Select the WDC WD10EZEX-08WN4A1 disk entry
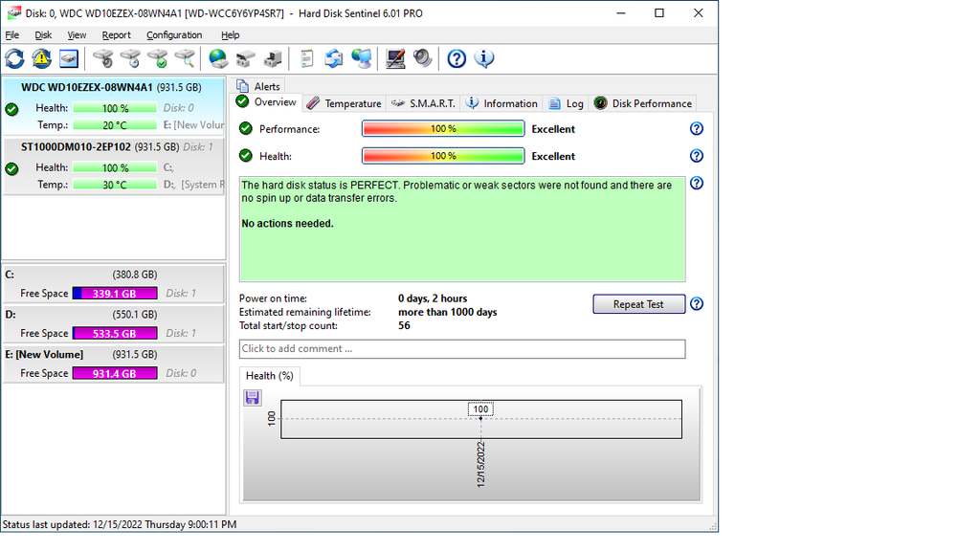Image resolution: width=980 pixels, height=551 pixels. tap(113, 105)
